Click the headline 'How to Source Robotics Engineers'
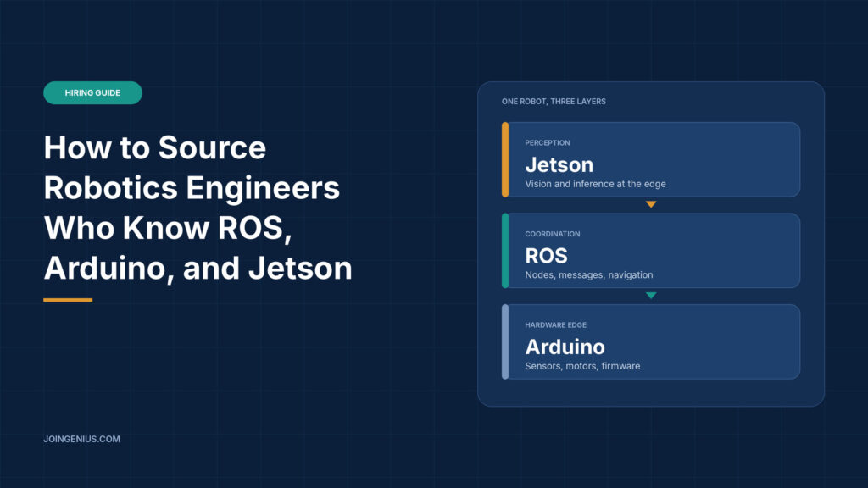 point(192,168)
